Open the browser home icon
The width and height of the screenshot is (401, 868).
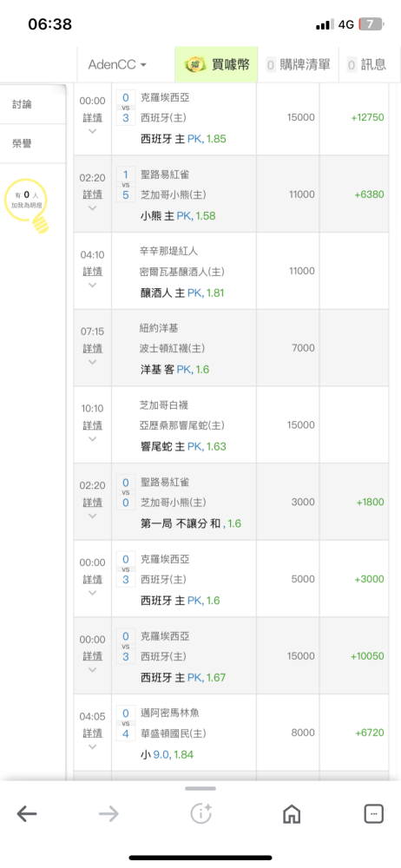pos(292,813)
